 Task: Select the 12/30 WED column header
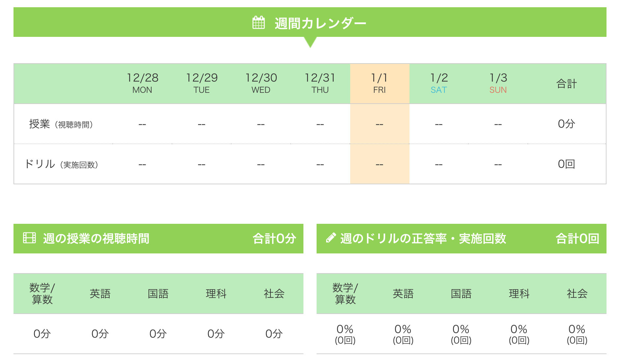(x=261, y=83)
